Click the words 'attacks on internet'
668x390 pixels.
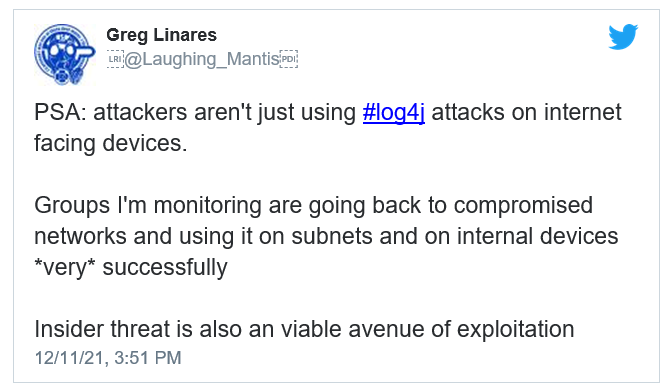coord(527,113)
